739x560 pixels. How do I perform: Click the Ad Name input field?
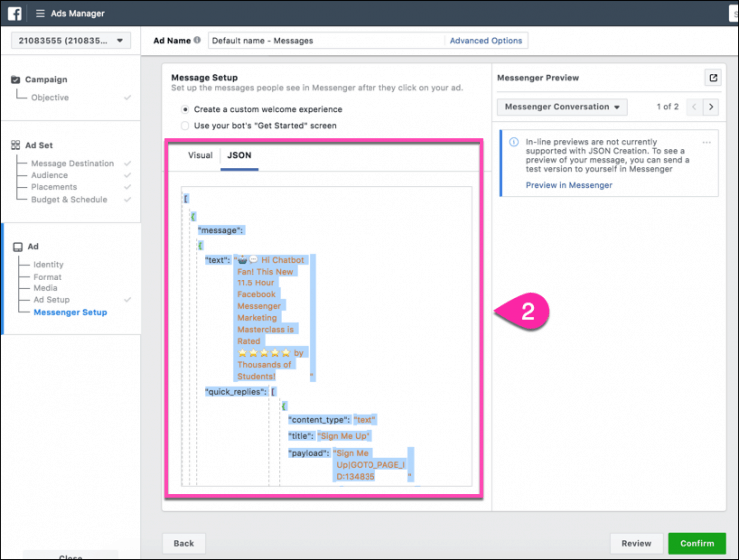point(327,41)
